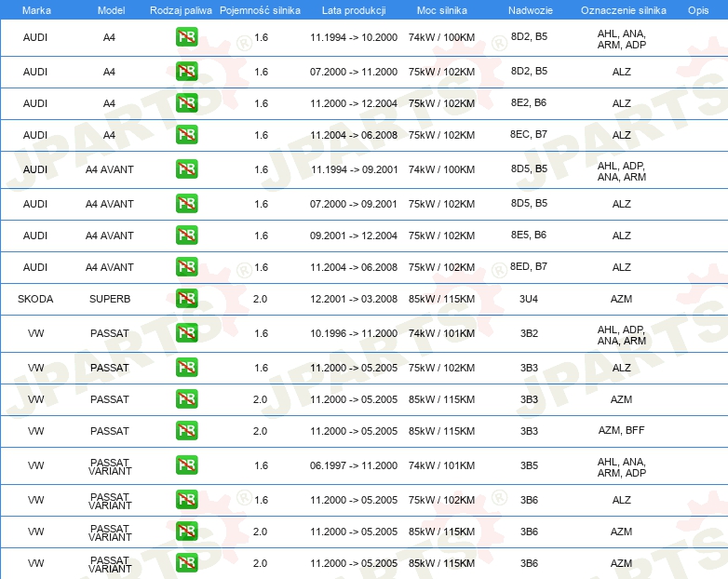Screen dimensions: 728x579
Task: Click the Nadwozie column header
Action: point(531,10)
